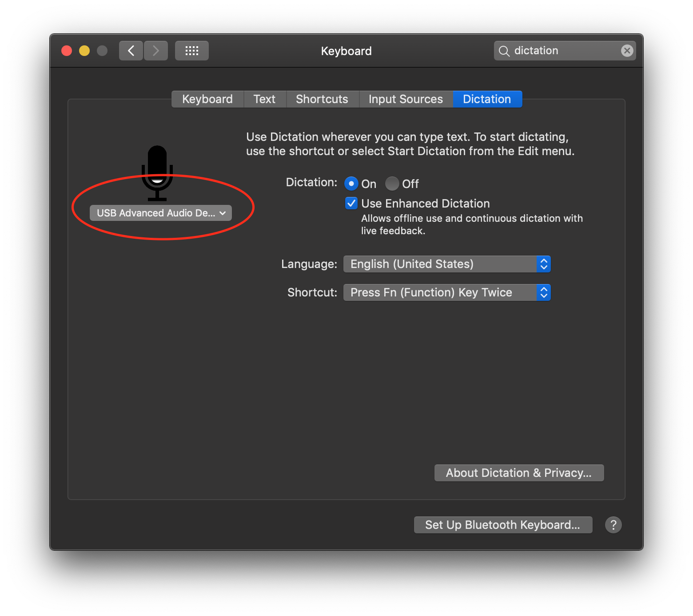The width and height of the screenshot is (693, 616).
Task: Click the magnifying glass search icon
Action: pos(504,51)
